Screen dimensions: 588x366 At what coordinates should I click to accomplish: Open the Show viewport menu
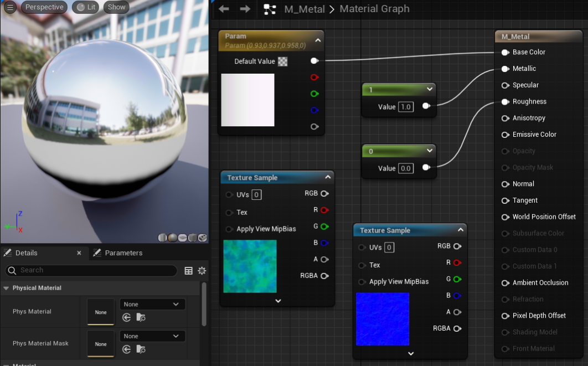116,7
